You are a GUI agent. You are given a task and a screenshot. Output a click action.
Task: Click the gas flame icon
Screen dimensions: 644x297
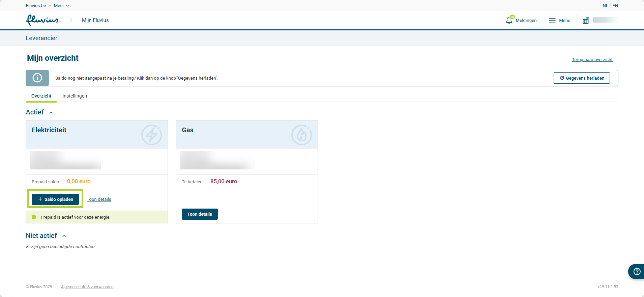301,135
